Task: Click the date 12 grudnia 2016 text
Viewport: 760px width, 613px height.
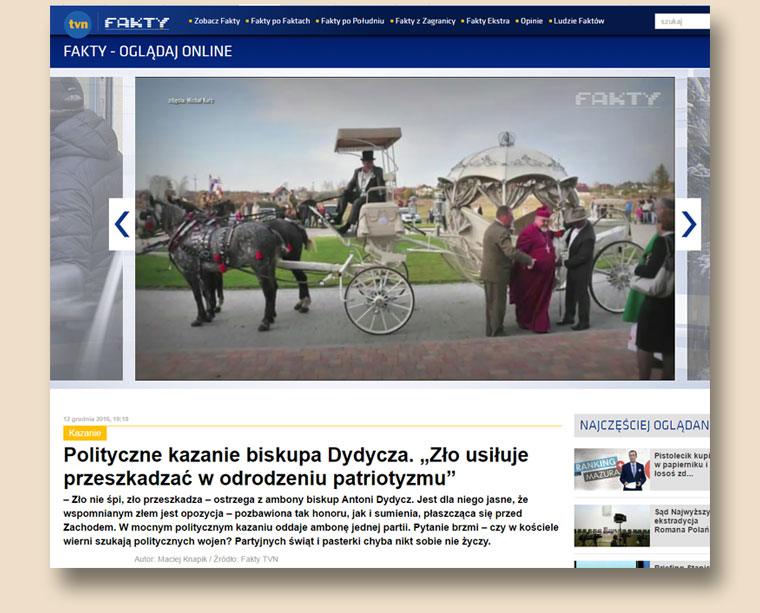Action: click(96, 419)
